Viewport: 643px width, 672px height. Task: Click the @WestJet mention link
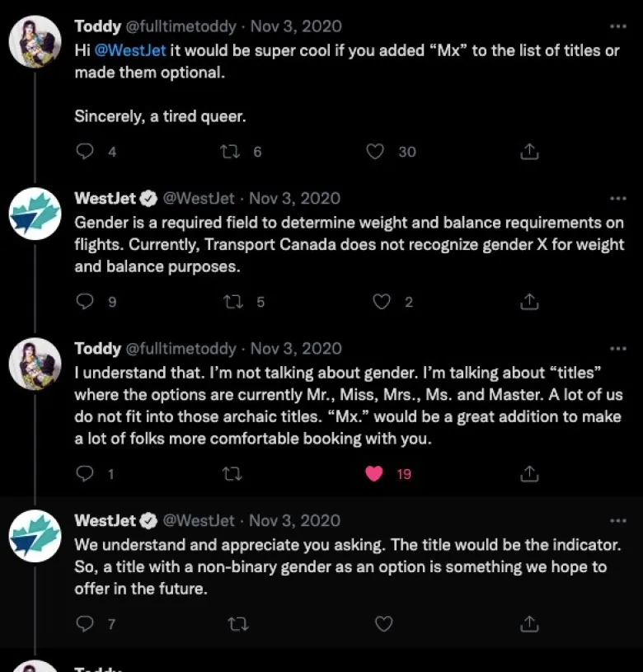pyautogui.click(x=130, y=50)
